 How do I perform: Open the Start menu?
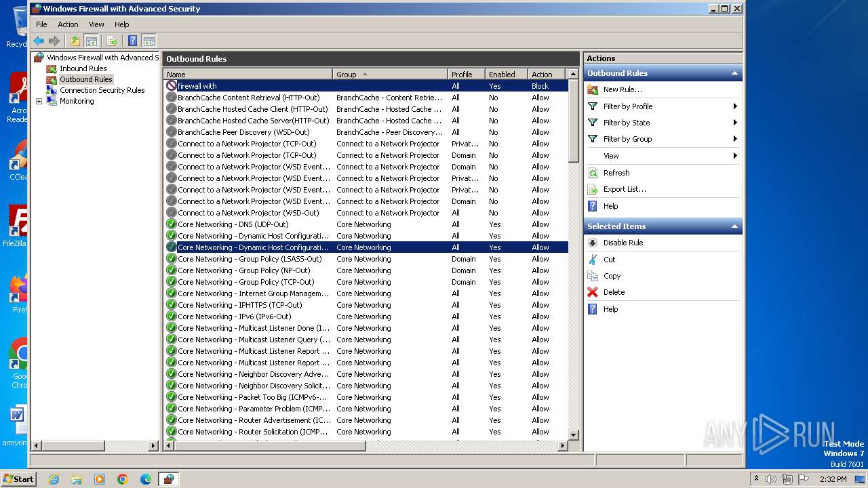pos(18,479)
